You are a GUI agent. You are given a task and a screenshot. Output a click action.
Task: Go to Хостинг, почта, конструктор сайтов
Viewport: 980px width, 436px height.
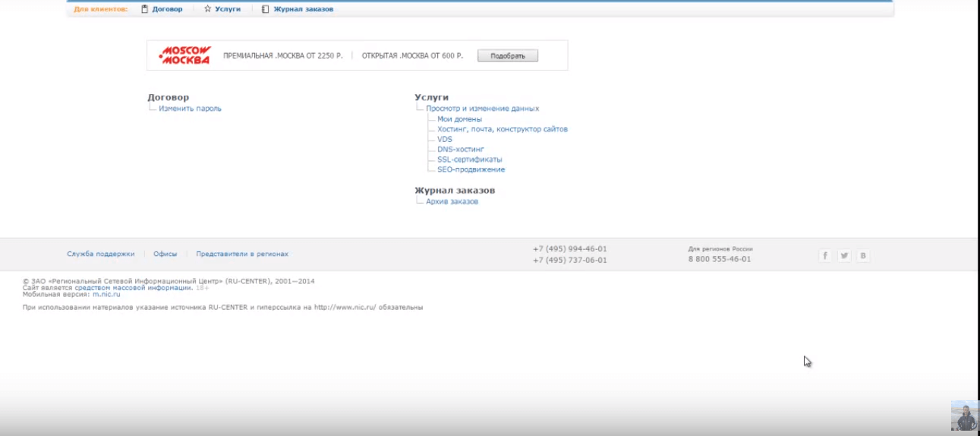click(502, 129)
